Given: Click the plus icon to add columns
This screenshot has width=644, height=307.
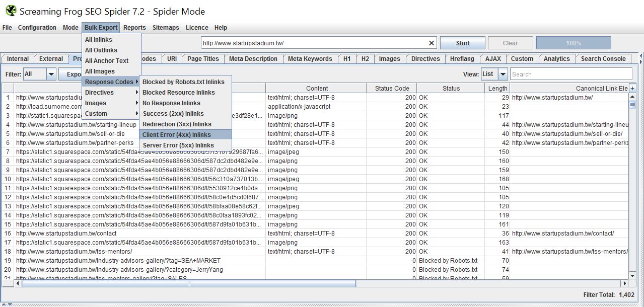Looking at the screenshot, I should coord(632,88).
